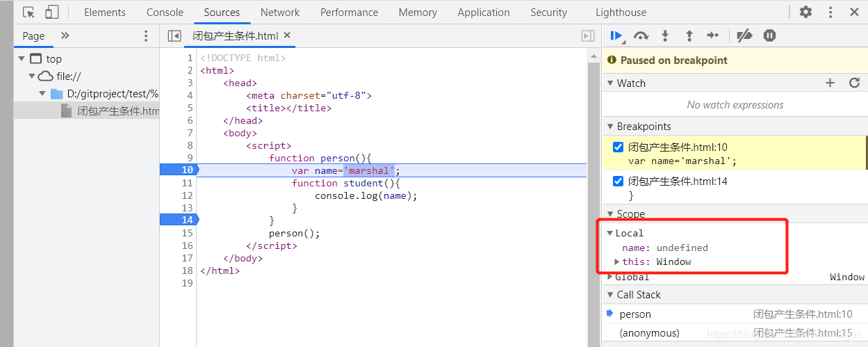This screenshot has width=868, height=347.
Task: Open DevTools settings gear
Action: pos(805,12)
